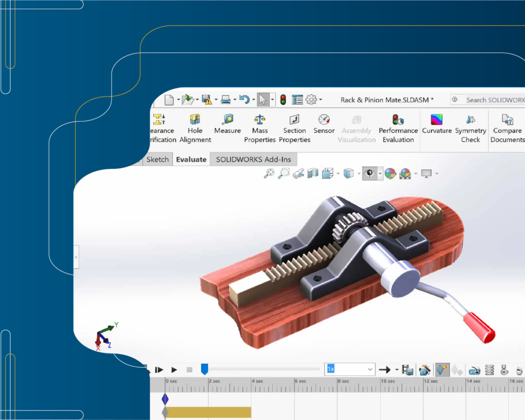
Task: Switch to the Sketch tab
Action: 157,159
